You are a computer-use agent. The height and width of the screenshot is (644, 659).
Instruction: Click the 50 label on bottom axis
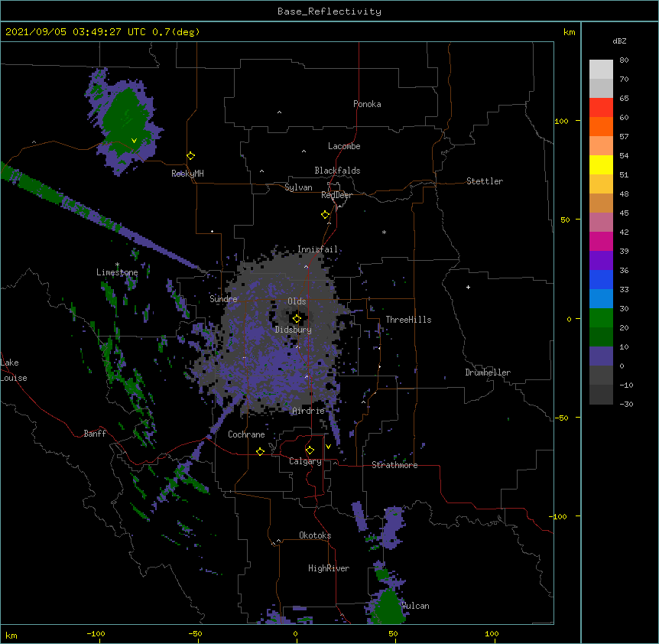[393, 633]
